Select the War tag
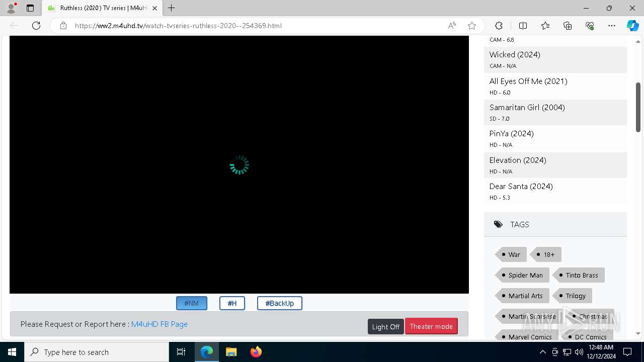The height and width of the screenshot is (362, 644). [511, 254]
